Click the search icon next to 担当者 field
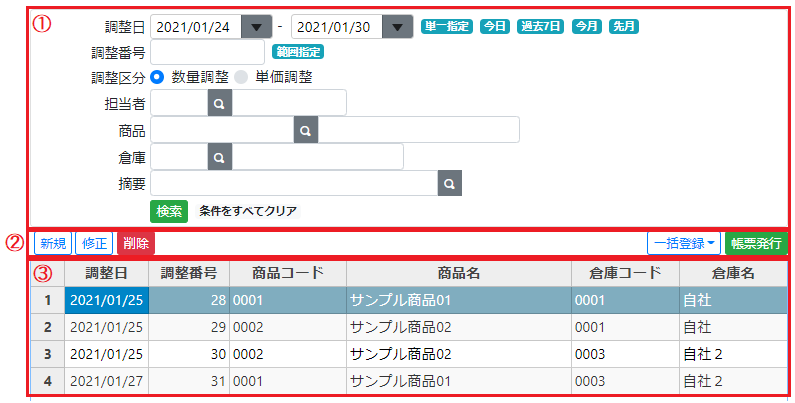Viewport: 795px width, 403px height. coord(220,103)
